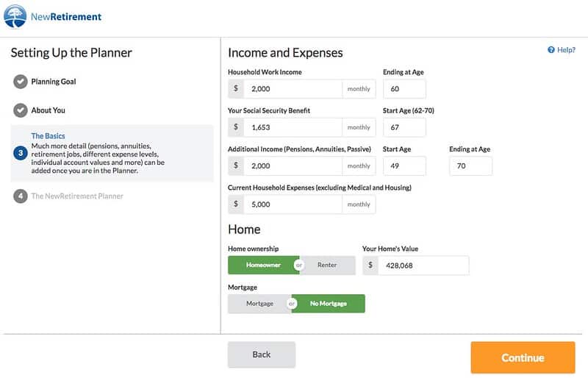Screen dimensions: 588x378
Task: Click the Home section heading
Action: [x=244, y=229]
